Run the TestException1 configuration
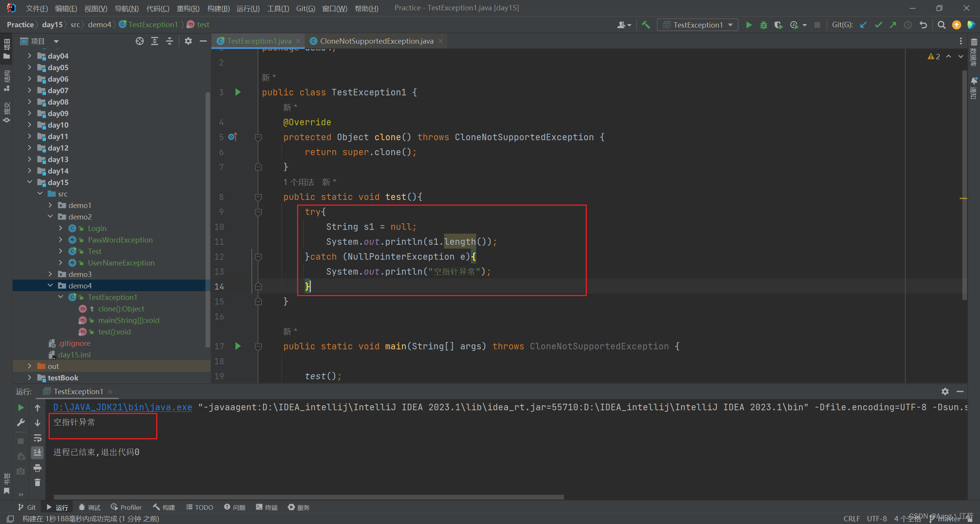This screenshot has width=980, height=524. [x=749, y=25]
